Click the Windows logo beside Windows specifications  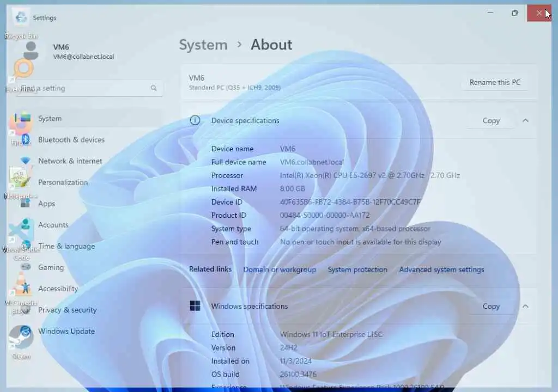[195, 306]
